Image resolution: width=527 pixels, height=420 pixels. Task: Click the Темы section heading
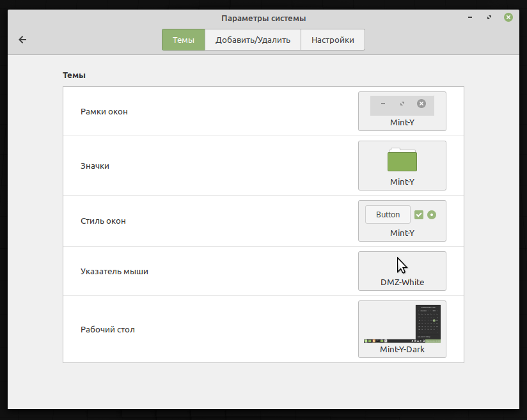74,75
